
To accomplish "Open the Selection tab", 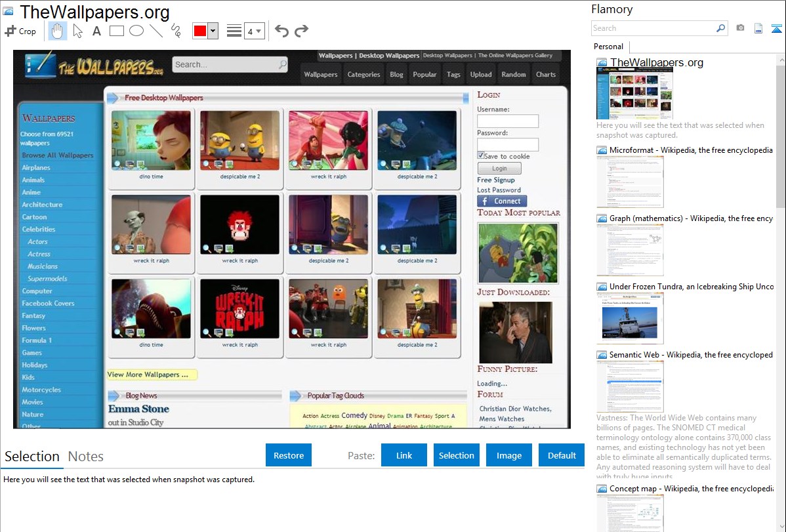I will pos(32,457).
